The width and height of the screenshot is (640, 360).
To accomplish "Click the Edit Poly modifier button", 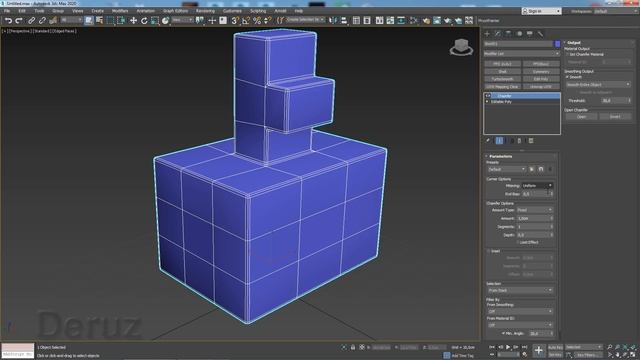I will click(x=541, y=79).
